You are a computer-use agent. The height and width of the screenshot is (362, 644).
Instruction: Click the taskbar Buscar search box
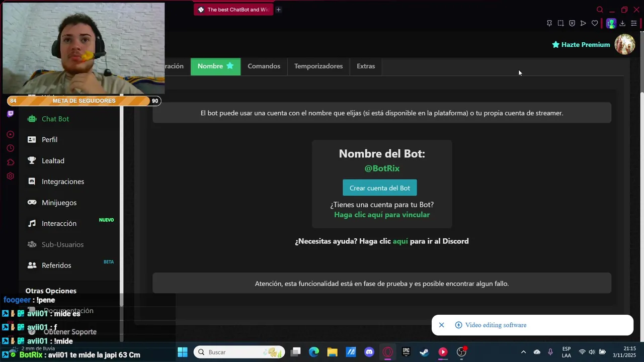point(239,352)
